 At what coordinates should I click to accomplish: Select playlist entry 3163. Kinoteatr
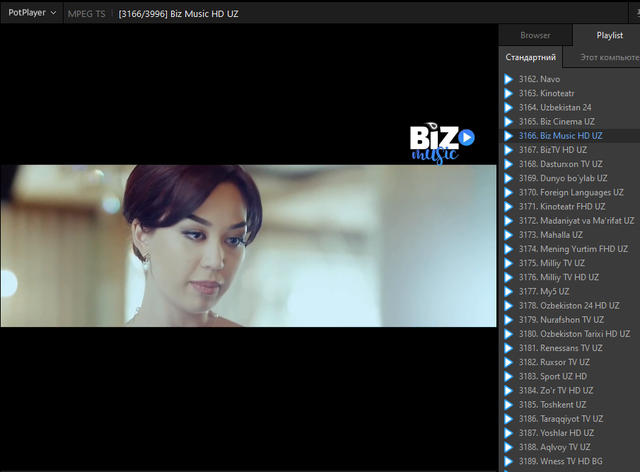coord(570,94)
